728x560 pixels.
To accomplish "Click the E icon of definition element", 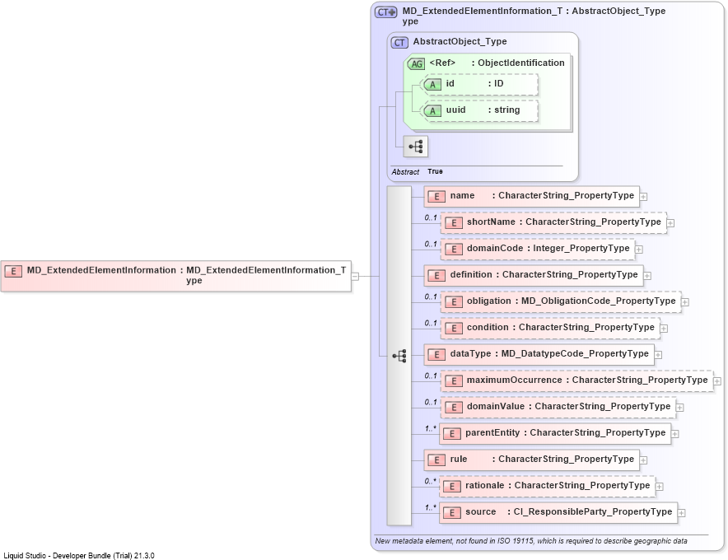I will [x=436, y=275].
